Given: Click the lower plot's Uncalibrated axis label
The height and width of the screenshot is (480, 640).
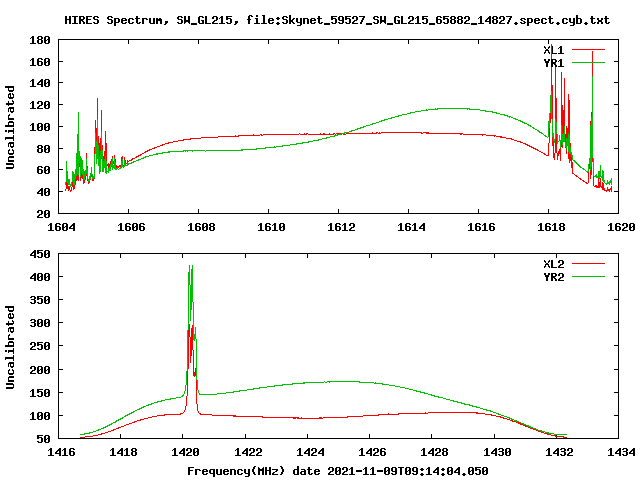Looking at the screenshot, I should (x=10, y=347).
